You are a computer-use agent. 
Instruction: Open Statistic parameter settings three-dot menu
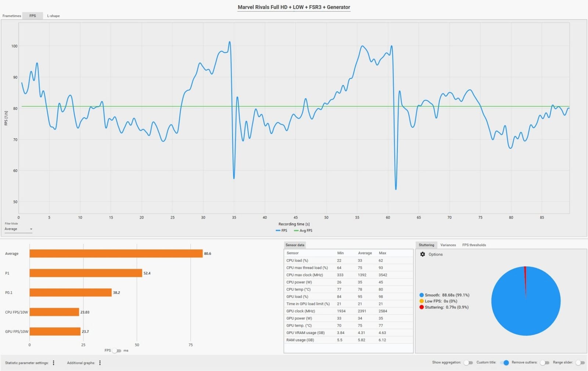click(54, 363)
